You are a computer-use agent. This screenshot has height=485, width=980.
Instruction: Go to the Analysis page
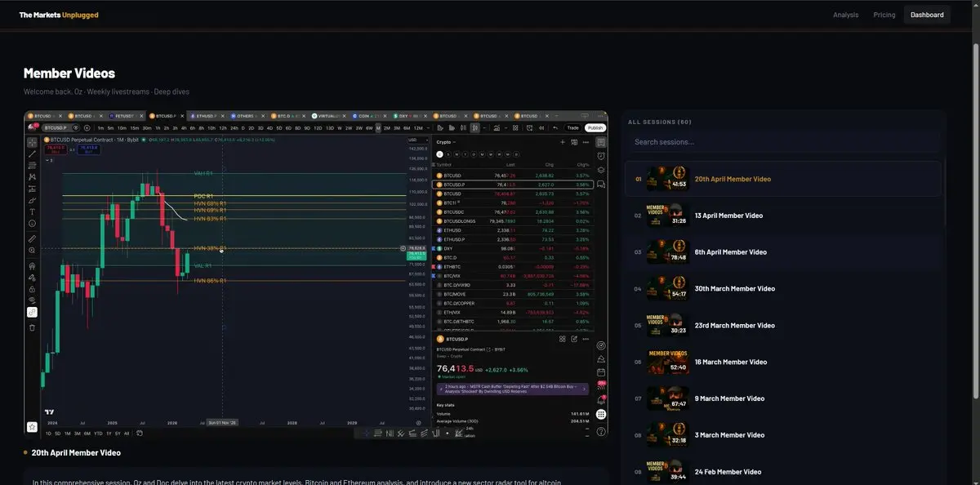pos(845,15)
